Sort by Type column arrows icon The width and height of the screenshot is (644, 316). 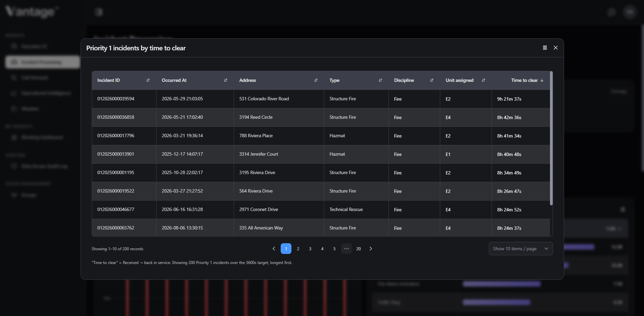coord(380,81)
